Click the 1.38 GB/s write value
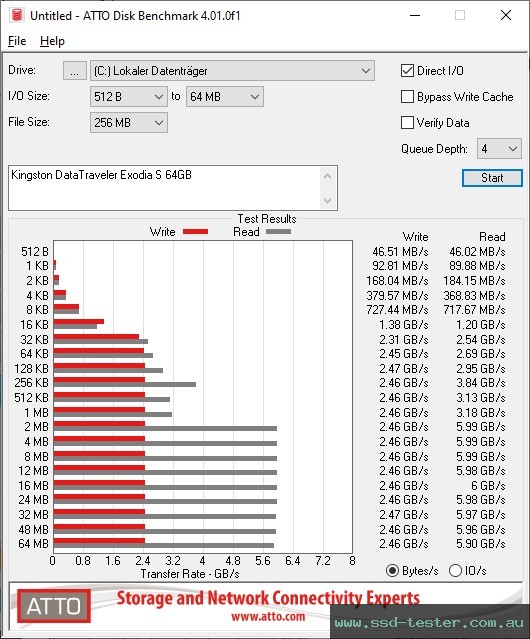The width and height of the screenshot is (530, 639). tap(404, 325)
